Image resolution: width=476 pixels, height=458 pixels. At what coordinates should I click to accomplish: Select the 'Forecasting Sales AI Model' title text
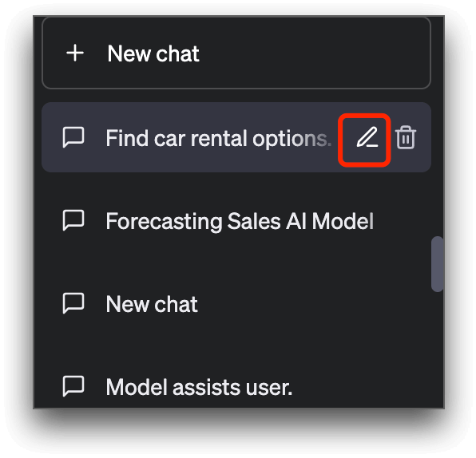coord(240,221)
